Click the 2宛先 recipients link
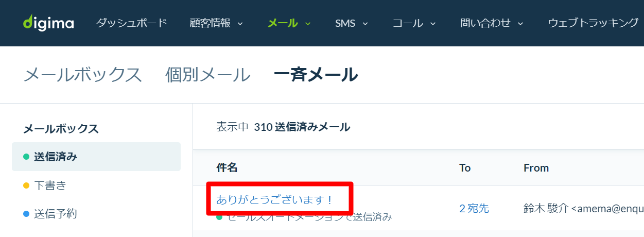Image resolution: width=644 pixels, height=237 pixels. pyautogui.click(x=474, y=208)
